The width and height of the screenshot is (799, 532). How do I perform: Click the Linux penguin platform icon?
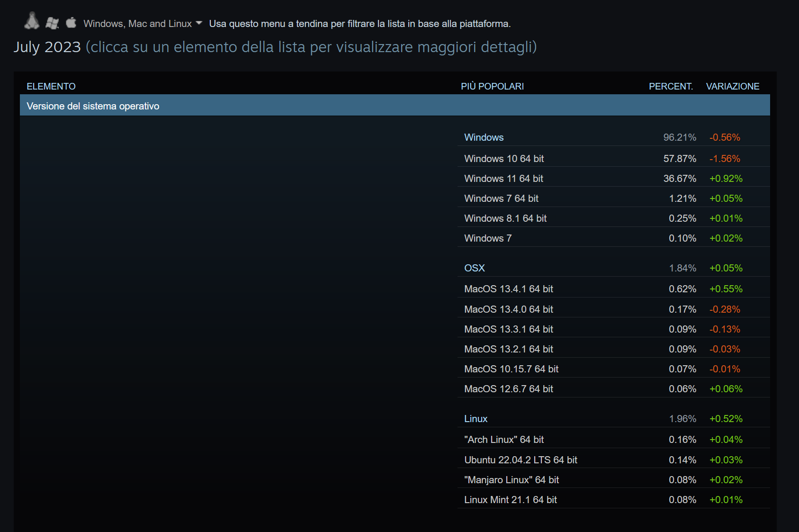pos(32,21)
